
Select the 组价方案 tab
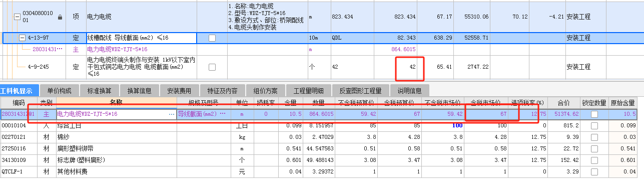pos(266,91)
